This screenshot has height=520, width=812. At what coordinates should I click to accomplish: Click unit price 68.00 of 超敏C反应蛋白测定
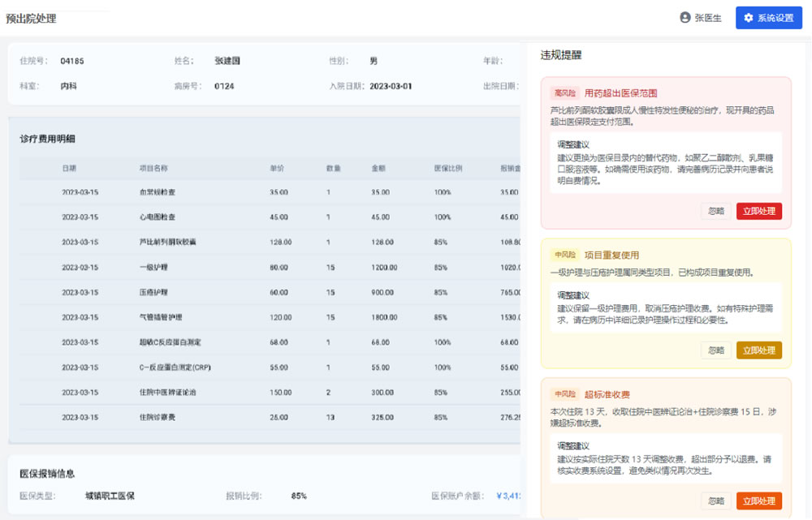(279, 342)
